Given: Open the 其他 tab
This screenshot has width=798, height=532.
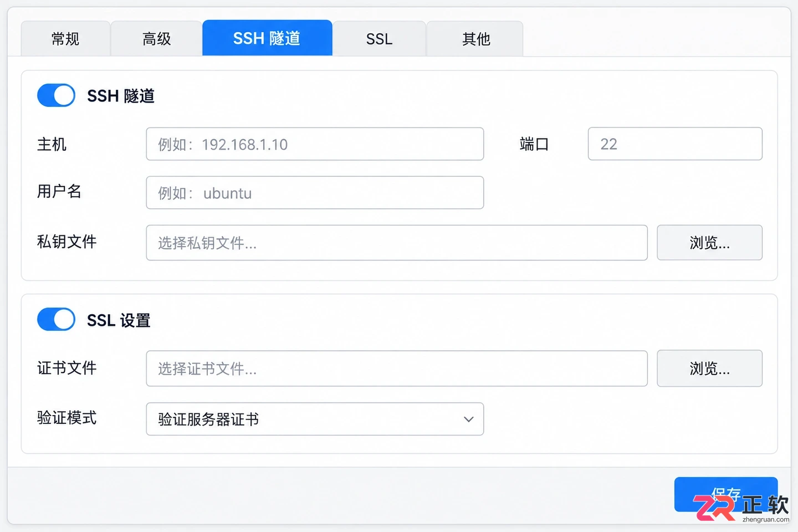Looking at the screenshot, I should pyautogui.click(x=475, y=38).
